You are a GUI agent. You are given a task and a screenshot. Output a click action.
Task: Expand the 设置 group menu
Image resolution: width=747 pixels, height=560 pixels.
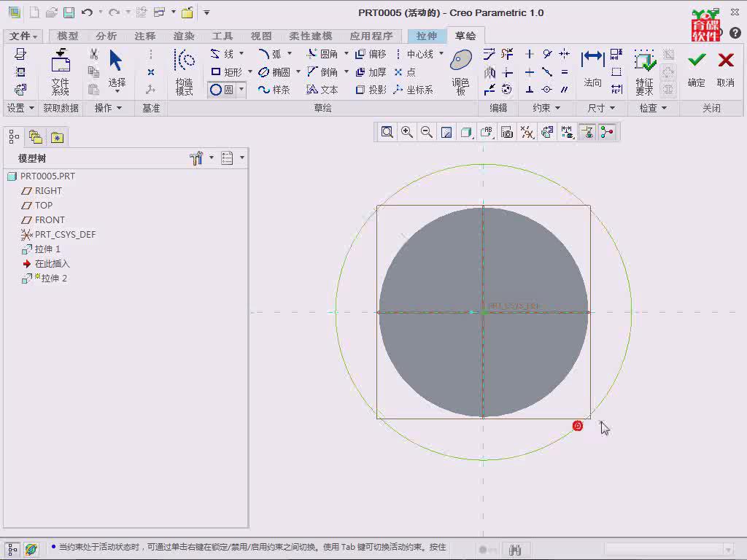click(x=20, y=108)
